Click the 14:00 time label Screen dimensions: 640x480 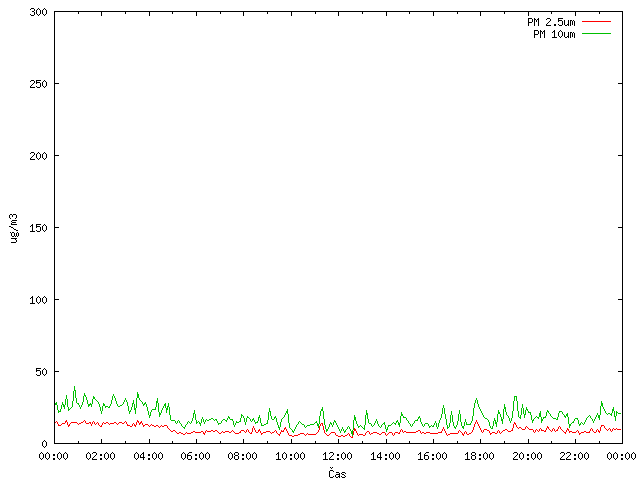[385, 456]
